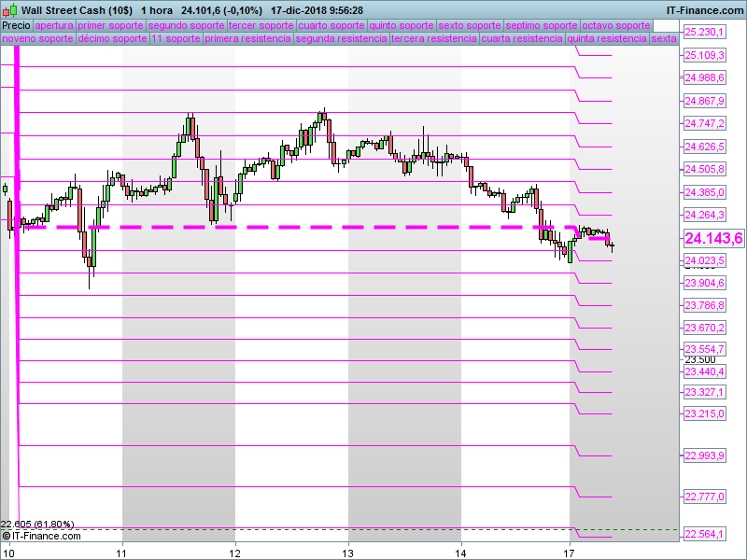
Task: Click the 17-dic-2018 9:56:28 timestamp
Action: (x=317, y=10)
